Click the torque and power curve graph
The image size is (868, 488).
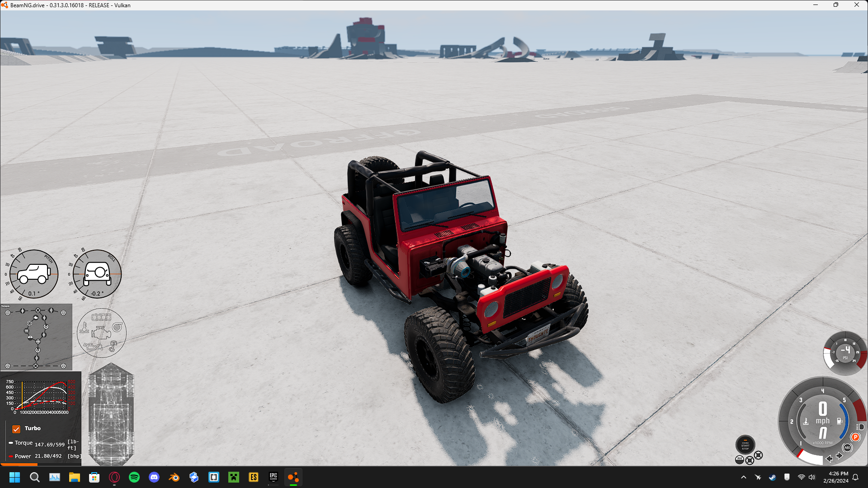[x=41, y=397]
